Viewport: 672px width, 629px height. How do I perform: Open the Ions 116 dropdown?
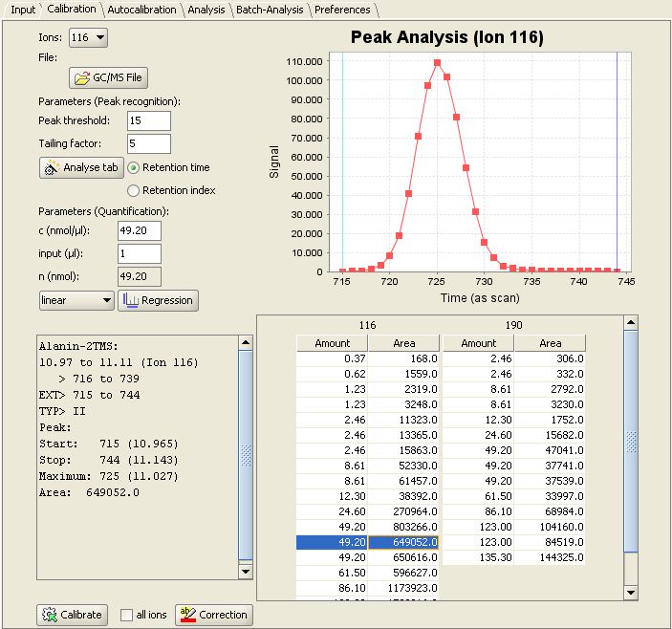(x=88, y=37)
